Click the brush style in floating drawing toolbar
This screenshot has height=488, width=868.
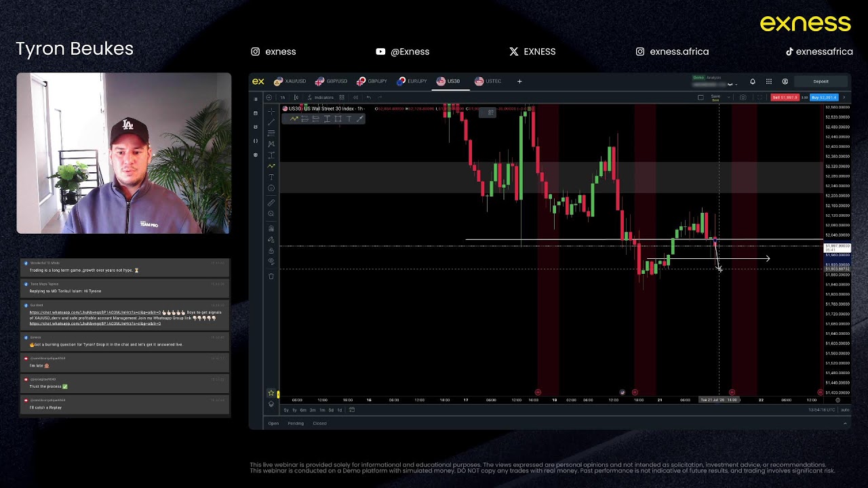click(359, 119)
